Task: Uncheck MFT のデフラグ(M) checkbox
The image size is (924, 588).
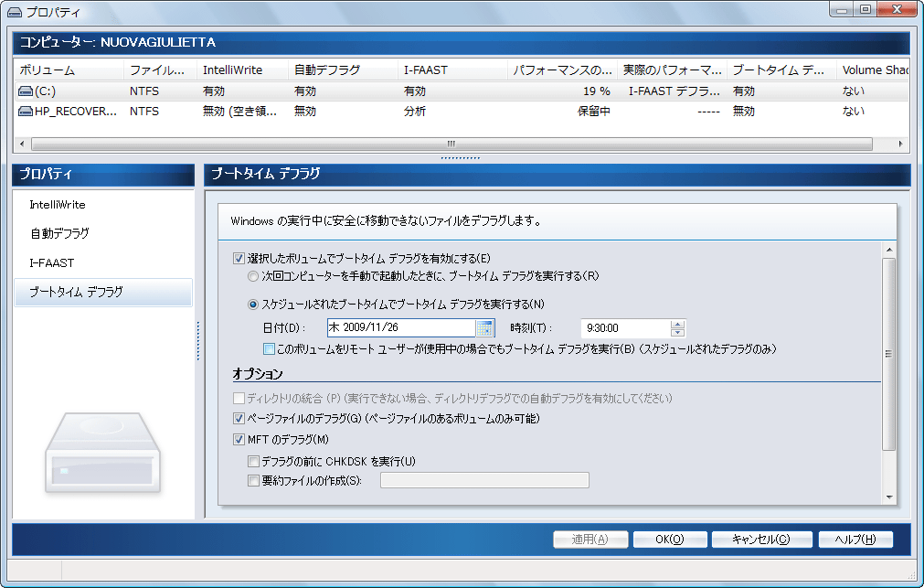Action: [239, 439]
